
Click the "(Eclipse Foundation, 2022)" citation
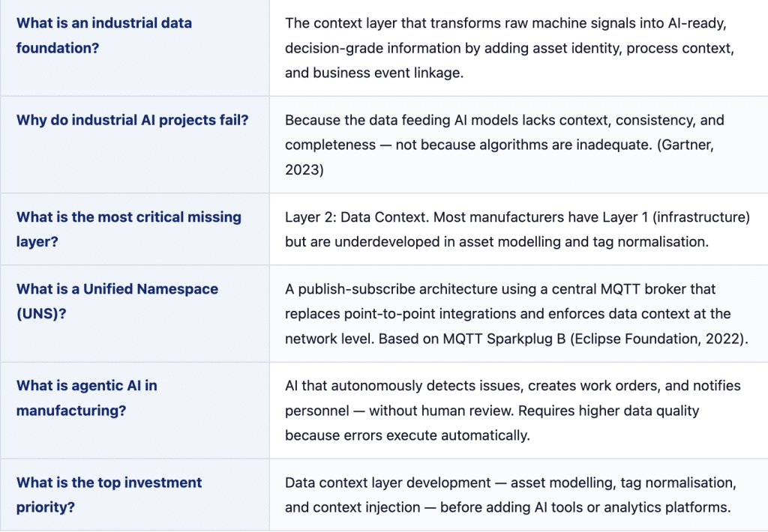657,339
